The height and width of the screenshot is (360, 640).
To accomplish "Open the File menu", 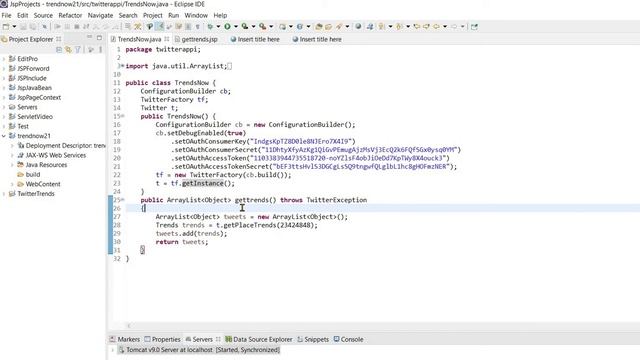I will click(x=7, y=15).
